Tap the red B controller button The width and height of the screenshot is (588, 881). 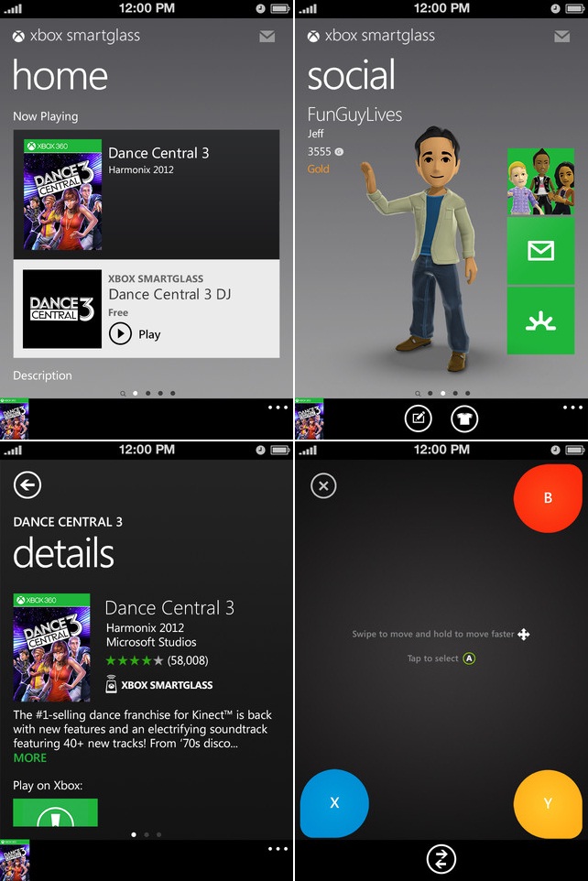(548, 498)
